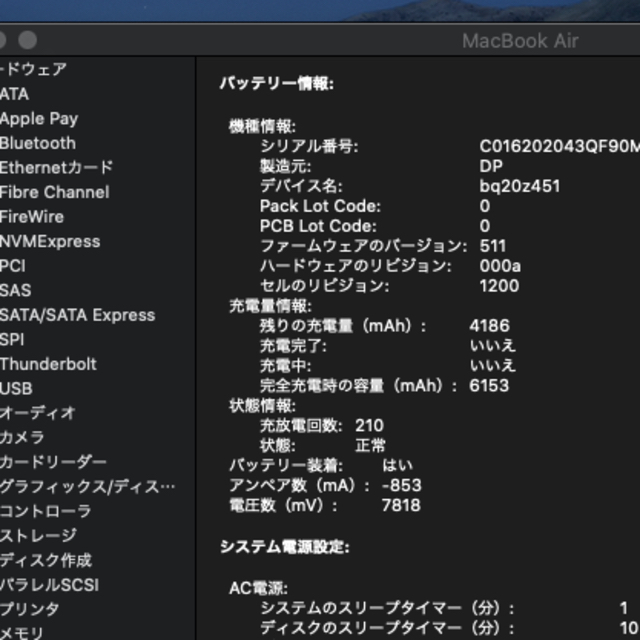Click the cycle count value 210
Viewport: 640px width, 640px height.
tap(369, 426)
